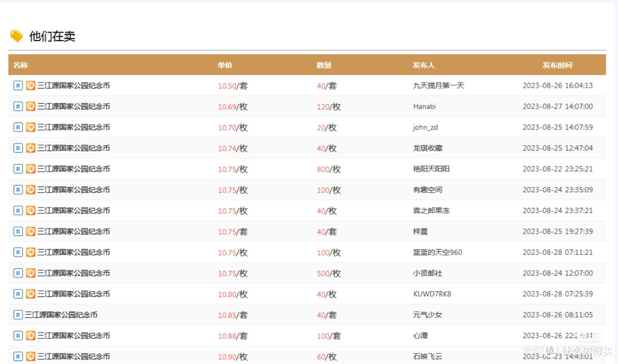
Task: Click publisher name 喜之郎果冻
Action: [431, 211]
